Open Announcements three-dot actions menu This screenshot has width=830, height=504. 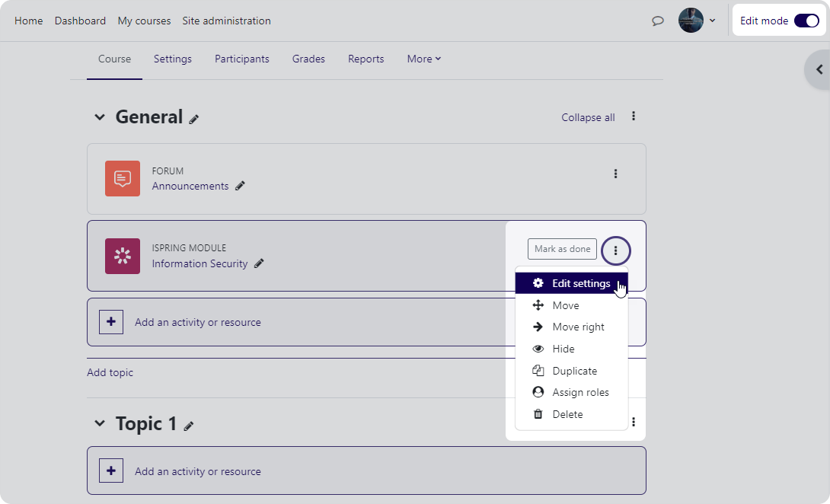(615, 174)
